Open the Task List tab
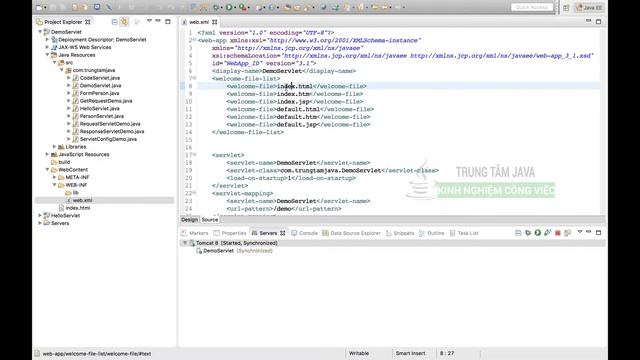This screenshot has width=640, height=360. [464, 233]
